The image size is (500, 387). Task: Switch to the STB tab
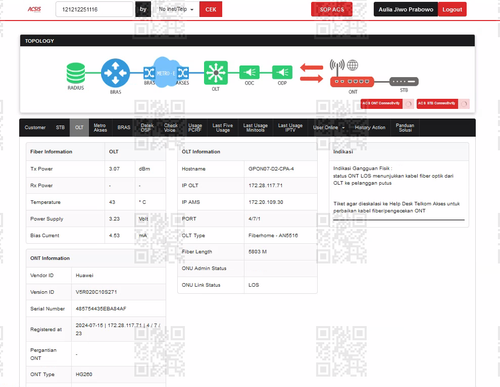[60, 128]
